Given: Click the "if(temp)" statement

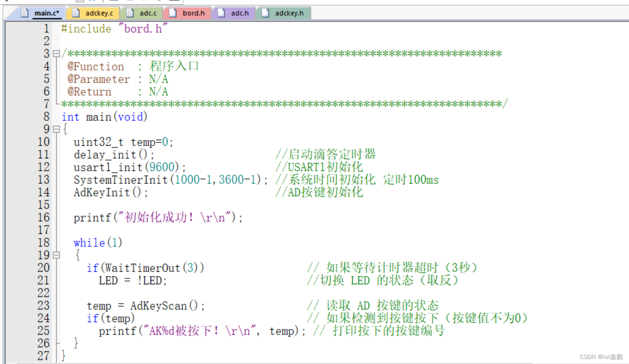Looking at the screenshot, I should (x=111, y=318).
